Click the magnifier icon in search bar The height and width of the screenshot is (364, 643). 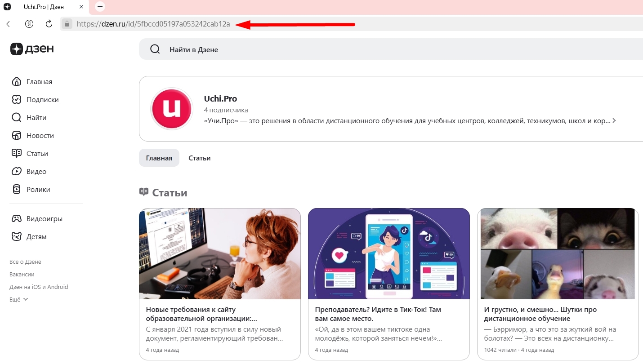[x=155, y=49]
